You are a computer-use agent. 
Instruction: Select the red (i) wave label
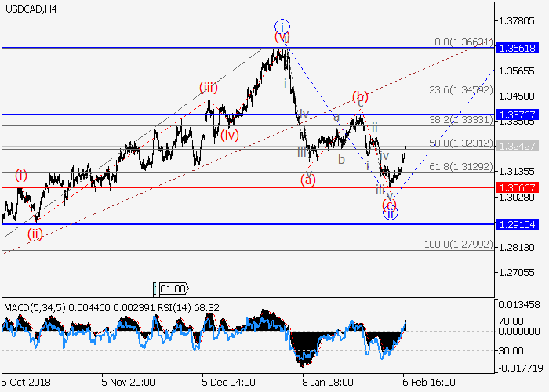21,175
